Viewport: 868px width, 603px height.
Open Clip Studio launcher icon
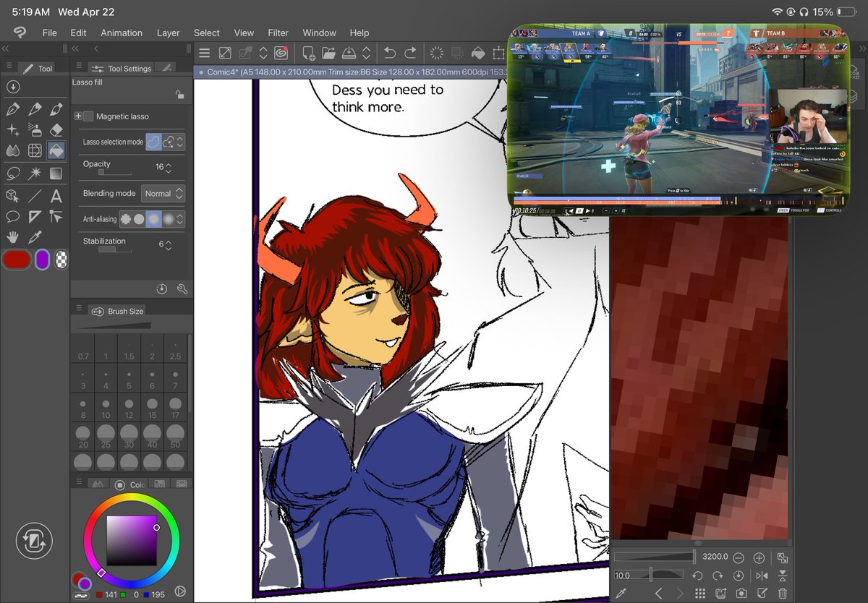pyautogui.click(x=280, y=53)
